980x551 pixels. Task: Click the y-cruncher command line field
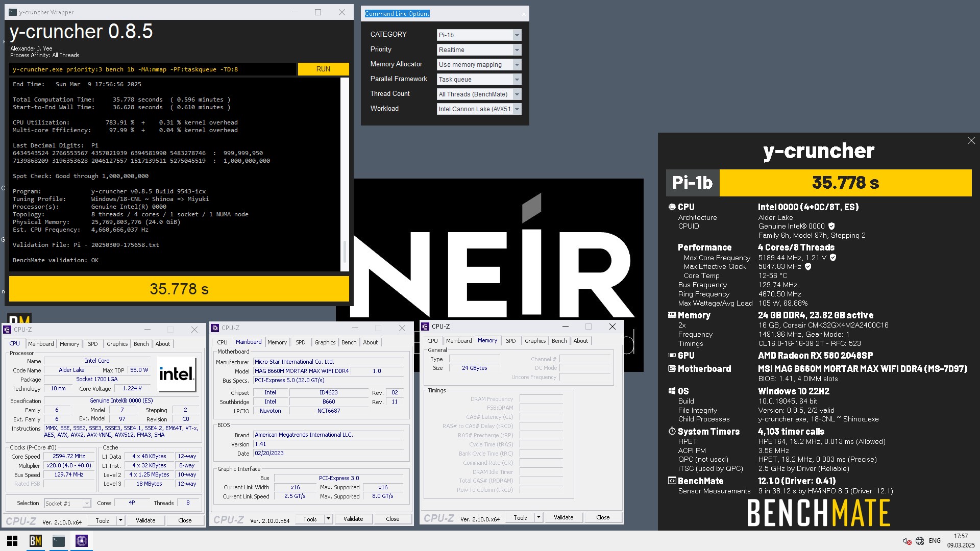point(153,69)
